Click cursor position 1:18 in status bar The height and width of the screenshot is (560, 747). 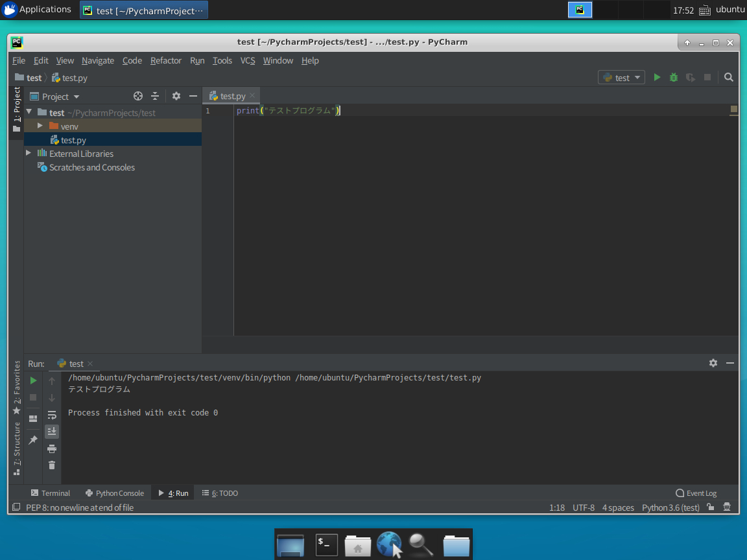point(556,507)
